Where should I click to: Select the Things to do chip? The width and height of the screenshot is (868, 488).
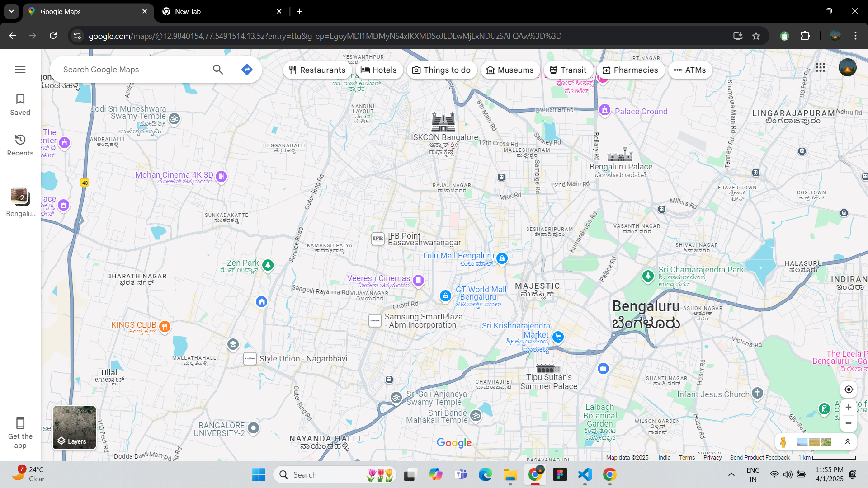441,70
